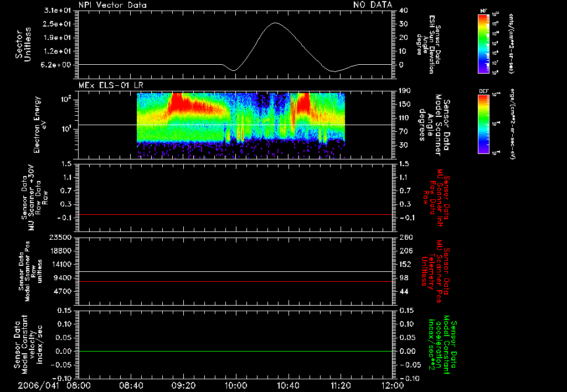The image size is (567, 392).
Task: Click the '12:00' time label
Action: [393, 386]
